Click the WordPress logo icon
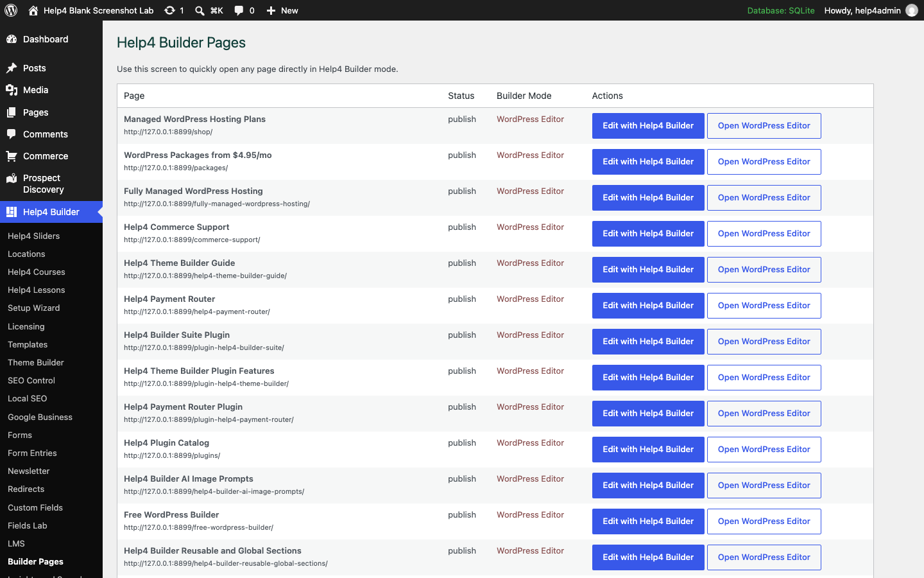924x578 pixels. (x=11, y=10)
